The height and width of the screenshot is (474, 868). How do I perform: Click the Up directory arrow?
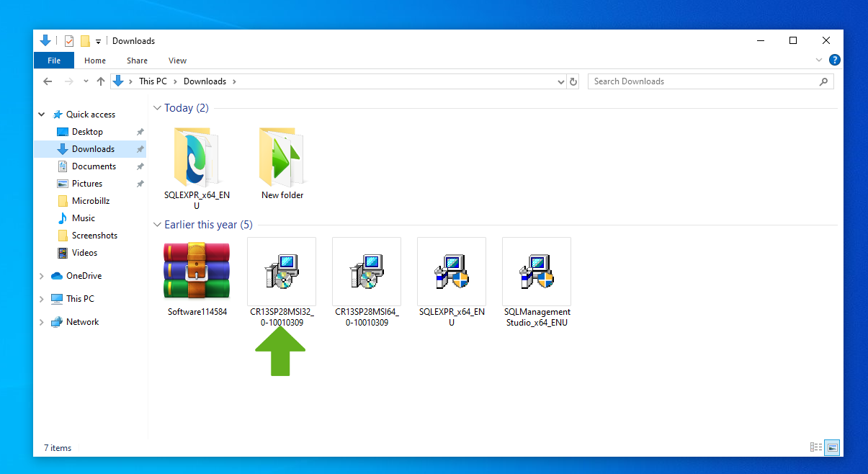pos(101,81)
